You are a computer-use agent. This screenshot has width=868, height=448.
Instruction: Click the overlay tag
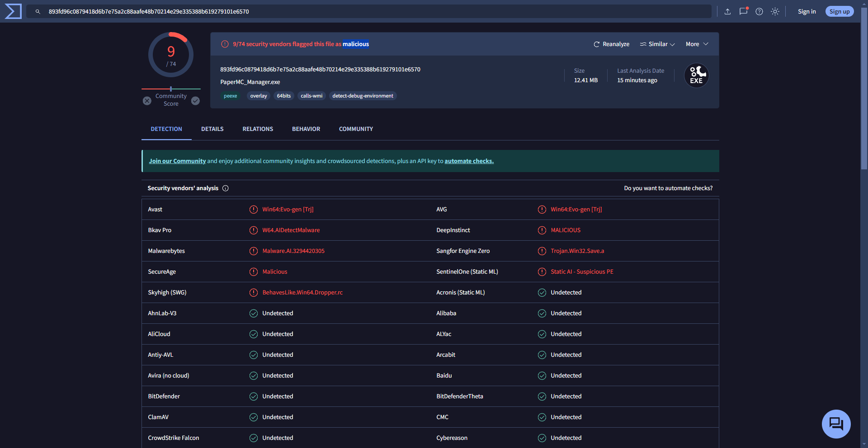pyautogui.click(x=259, y=96)
